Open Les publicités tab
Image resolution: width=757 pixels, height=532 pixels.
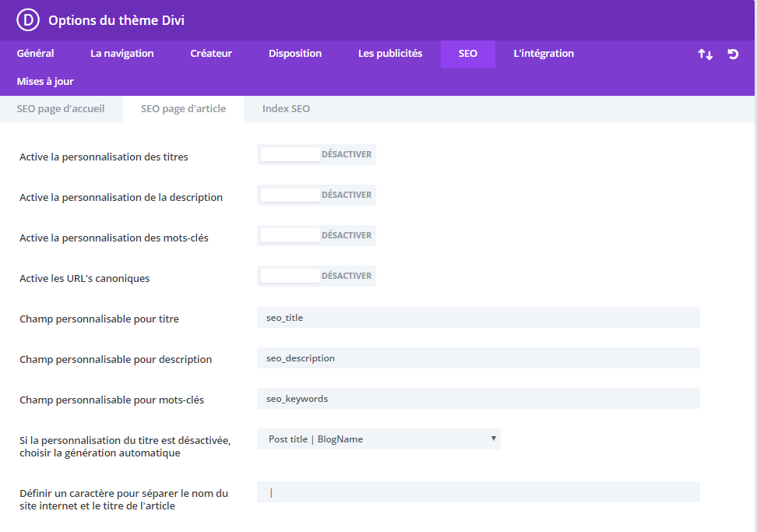390,54
